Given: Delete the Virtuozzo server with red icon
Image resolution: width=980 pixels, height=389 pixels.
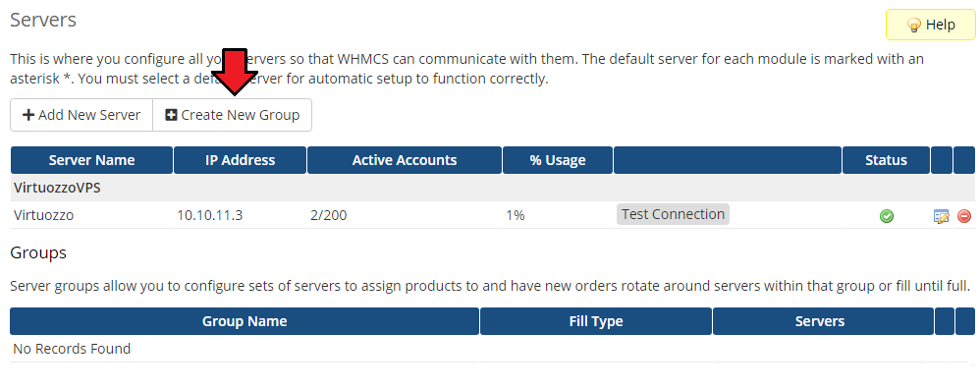Looking at the screenshot, I should (x=963, y=216).
